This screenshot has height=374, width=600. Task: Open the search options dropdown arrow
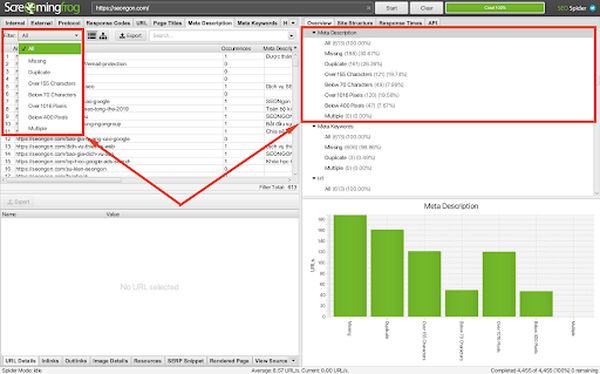(x=291, y=36)
